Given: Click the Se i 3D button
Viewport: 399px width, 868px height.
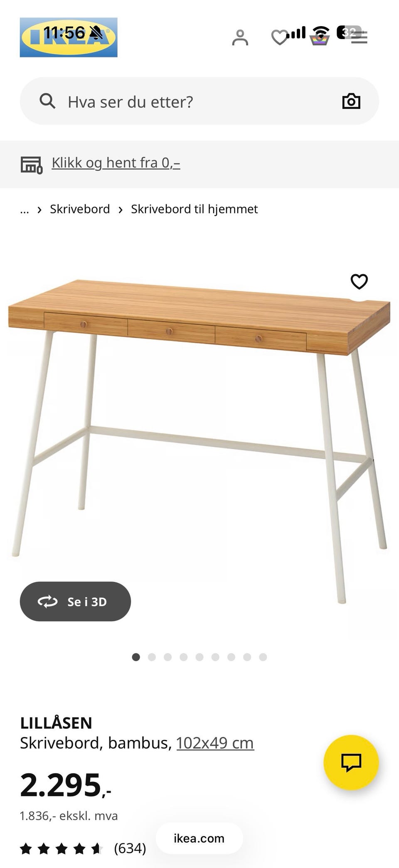Looking at the screenshot, I should 75,601.
